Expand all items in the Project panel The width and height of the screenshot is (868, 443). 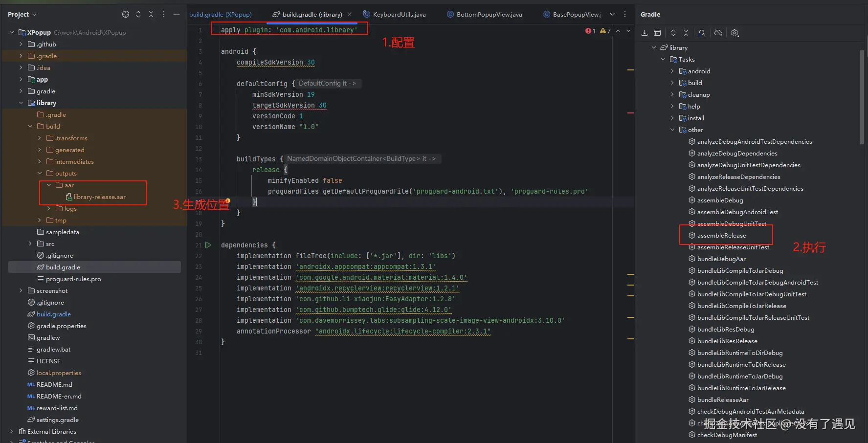coord(138,14)
